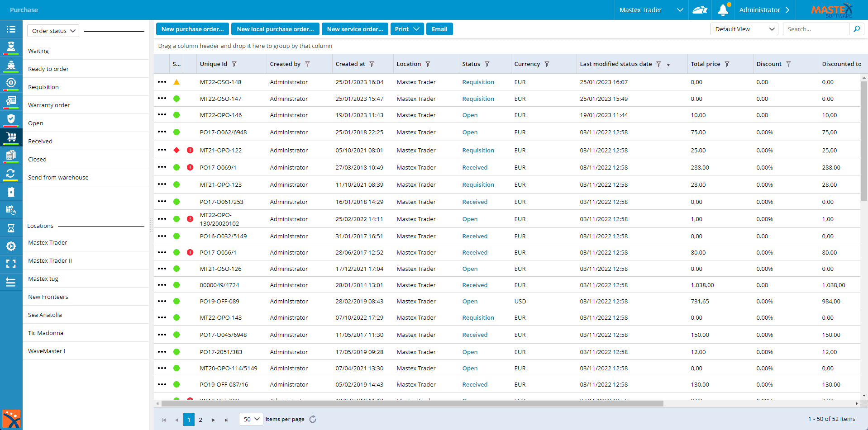The image size is (868, 430).
Task: Open the crew captain icon in sidebar
Action: pyautogui.click(x=11, y=46)
